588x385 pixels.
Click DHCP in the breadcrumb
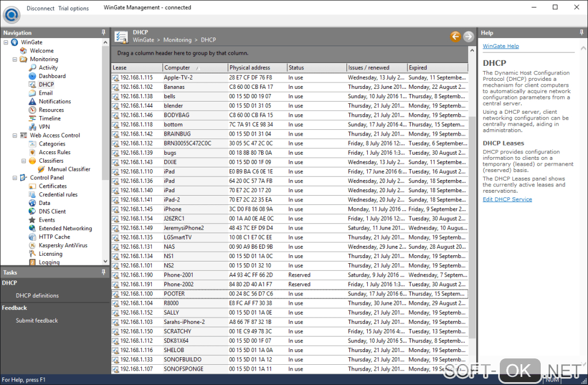click(208, 40)
